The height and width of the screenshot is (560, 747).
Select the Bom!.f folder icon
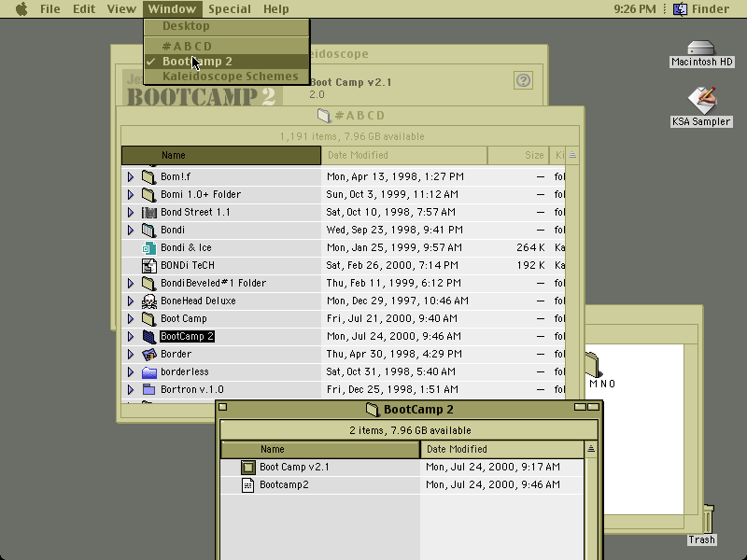click(x=148, y=176)
